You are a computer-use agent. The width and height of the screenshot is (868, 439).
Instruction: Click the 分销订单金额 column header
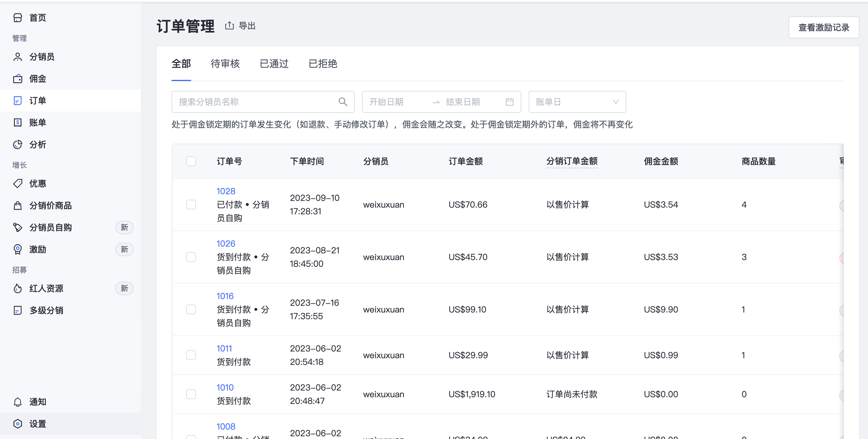pos(572,161)
